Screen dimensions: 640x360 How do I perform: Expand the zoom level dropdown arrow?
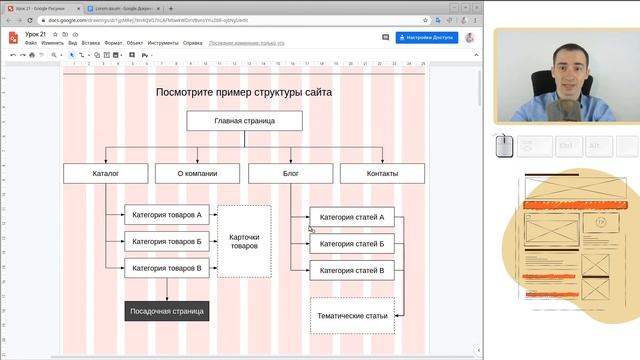[61, 56]
